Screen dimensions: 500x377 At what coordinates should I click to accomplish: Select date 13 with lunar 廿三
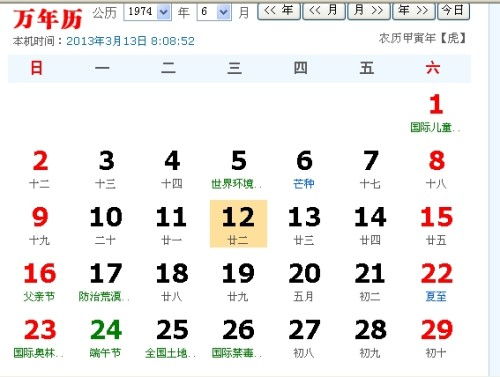304,226
